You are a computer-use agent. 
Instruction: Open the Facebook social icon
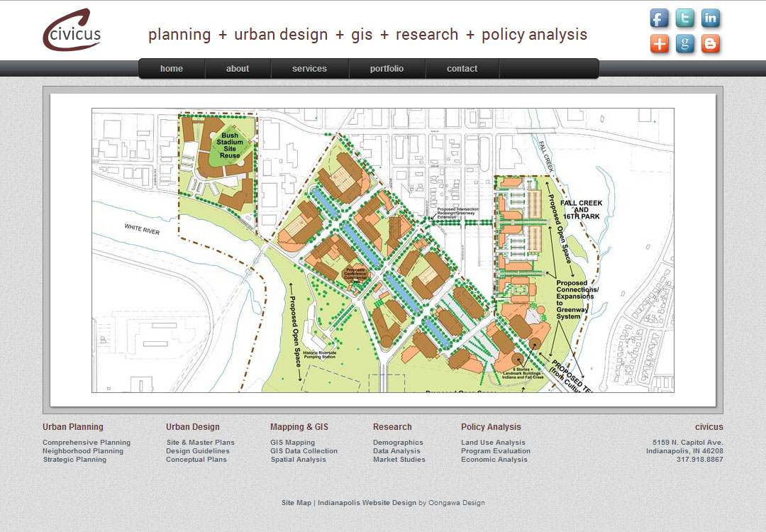click(659, 18)
